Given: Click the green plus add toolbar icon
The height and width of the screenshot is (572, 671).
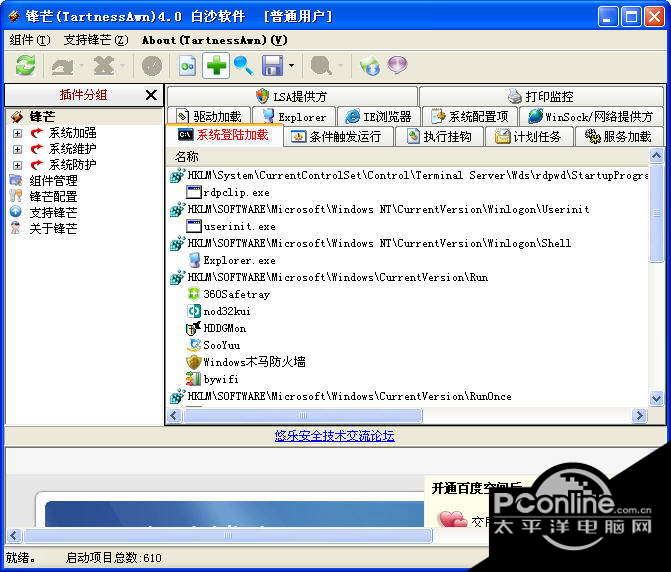Looking at the screenshot, I should click(217, 65).
